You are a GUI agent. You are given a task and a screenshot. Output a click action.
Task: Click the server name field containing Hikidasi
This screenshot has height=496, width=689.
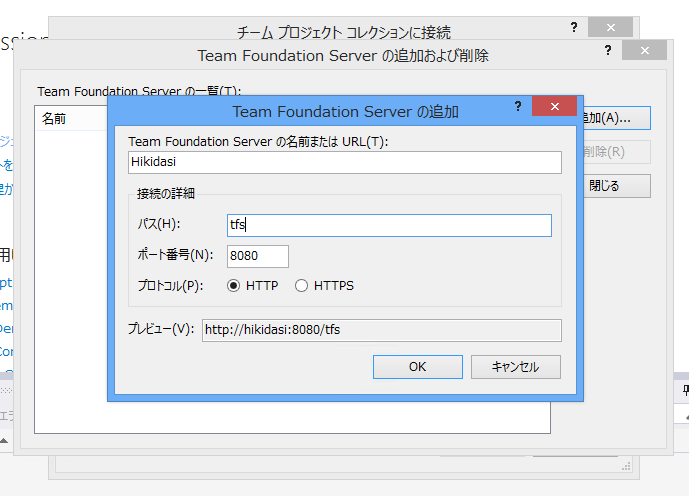click(x=344, y=162)
